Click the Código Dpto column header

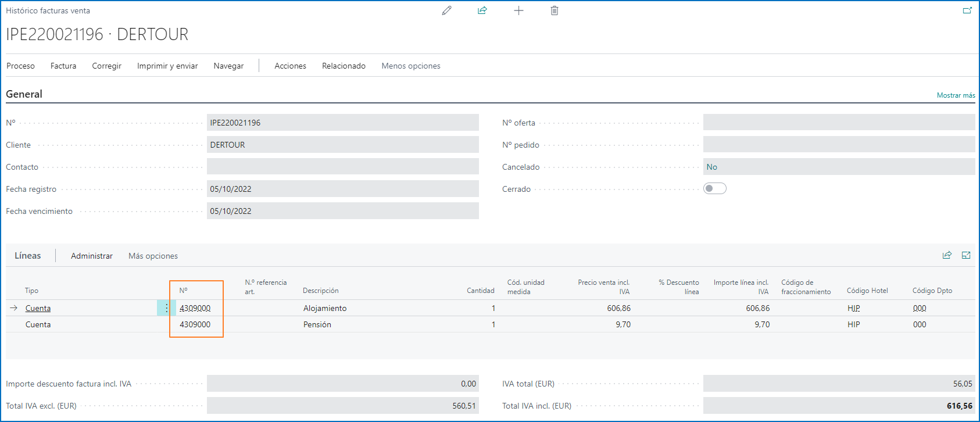tap(932, 291)
